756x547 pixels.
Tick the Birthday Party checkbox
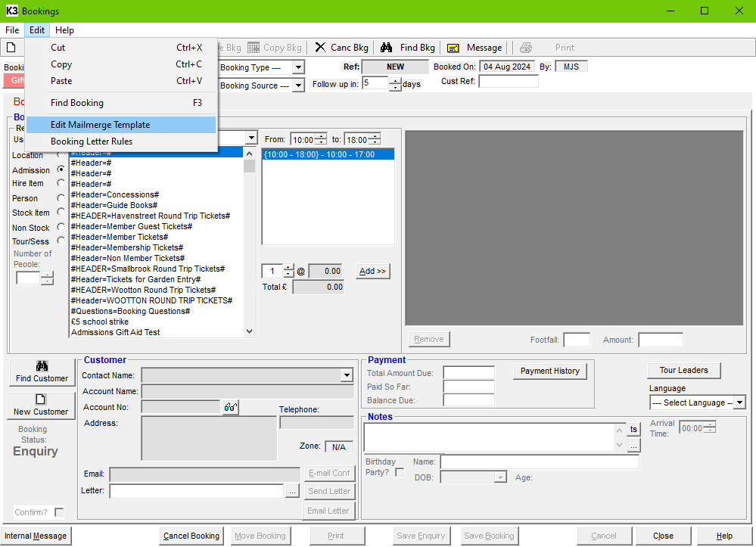point(400,472)
